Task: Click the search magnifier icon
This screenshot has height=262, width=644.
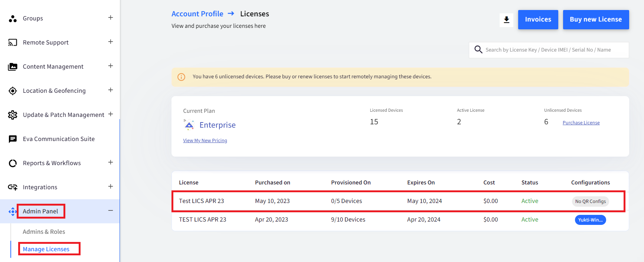Action: click(478, 50)
